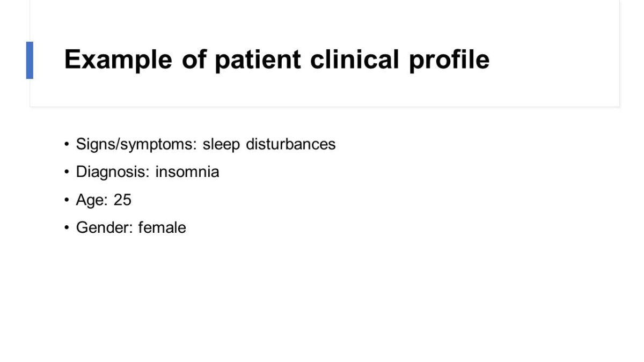Click the "Gender" label text
Screen dimensions: 644x362
tap(104, 227)
